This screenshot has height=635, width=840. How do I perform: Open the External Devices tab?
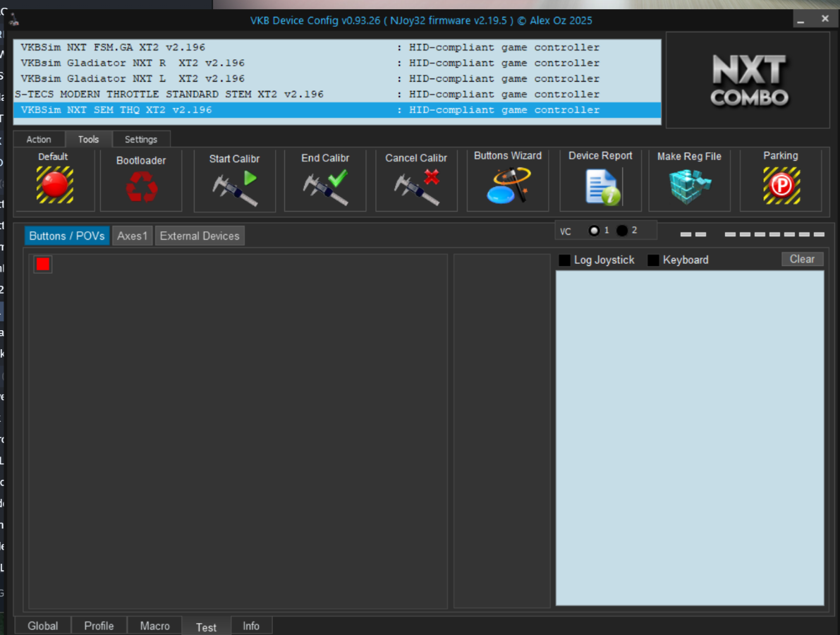(200, 236)
